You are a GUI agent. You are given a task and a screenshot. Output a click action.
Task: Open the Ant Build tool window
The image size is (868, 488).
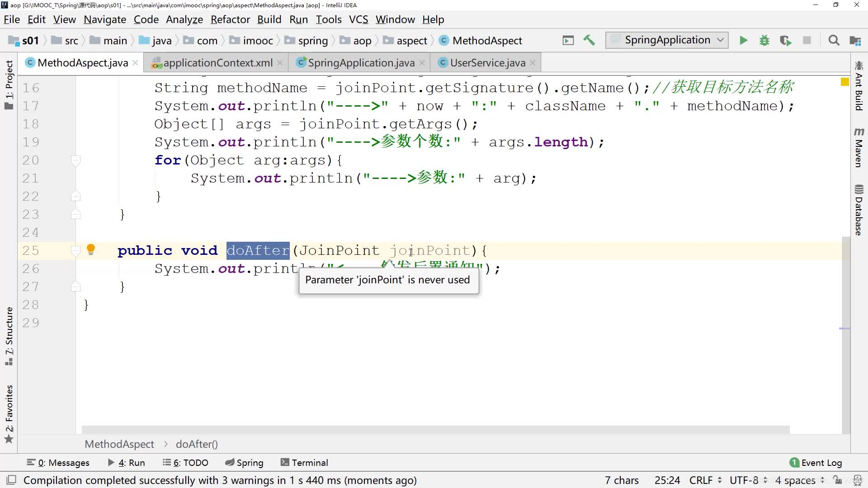tap(859, 85)
